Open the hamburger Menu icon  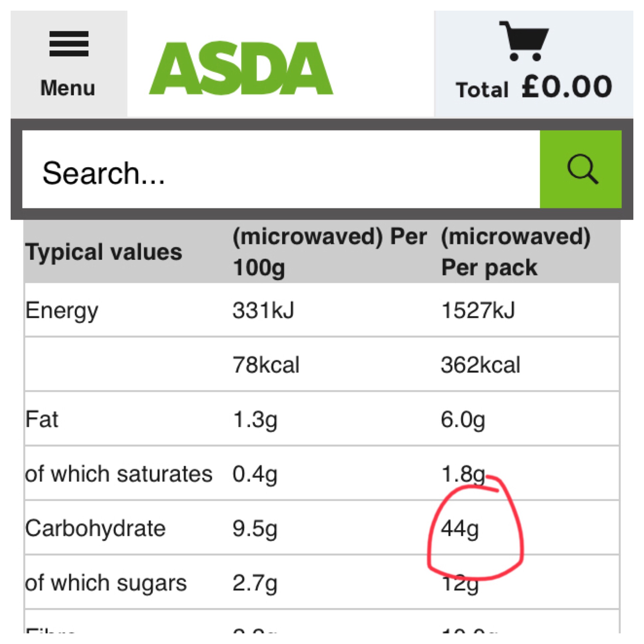point(69,44)
